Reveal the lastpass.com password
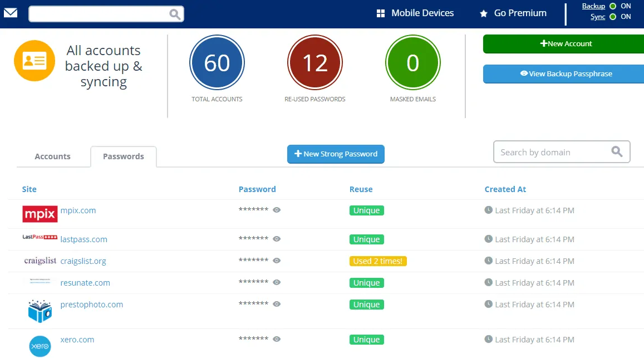Image resolution: width=644 pixels, height=358 pixels. [x=277, y=239]
